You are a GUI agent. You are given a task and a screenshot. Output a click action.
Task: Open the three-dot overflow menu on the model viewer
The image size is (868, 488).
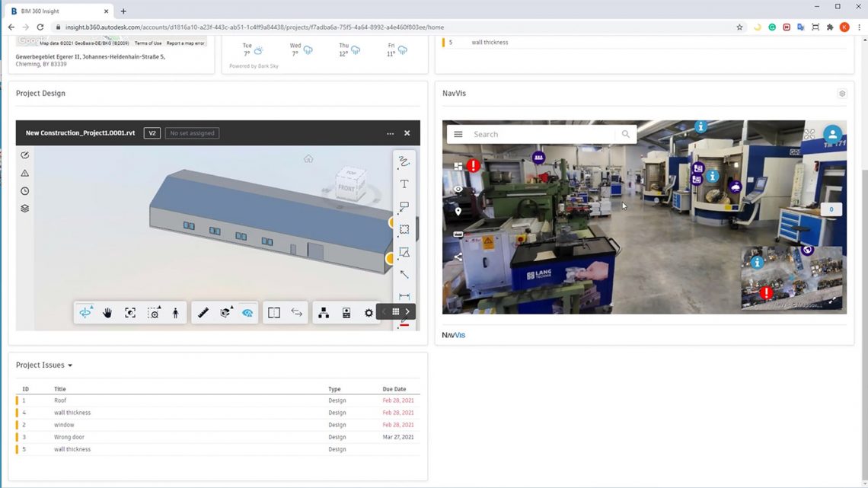point(390,133)
